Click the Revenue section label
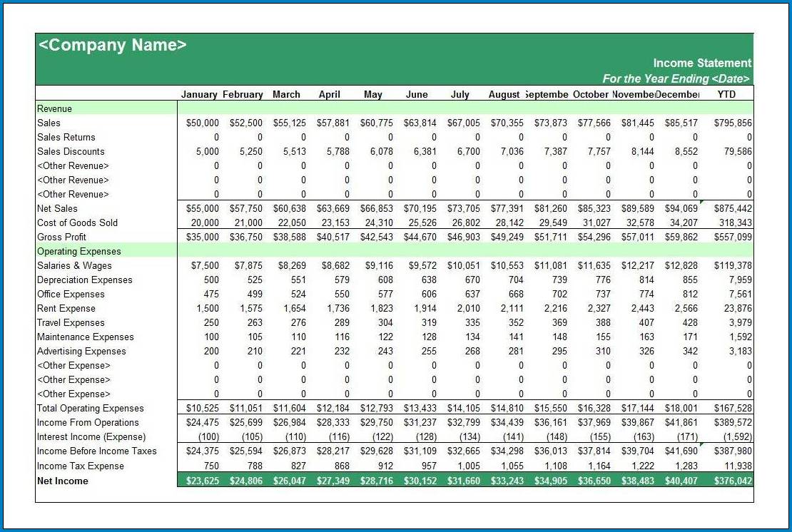 click(55, 108)
